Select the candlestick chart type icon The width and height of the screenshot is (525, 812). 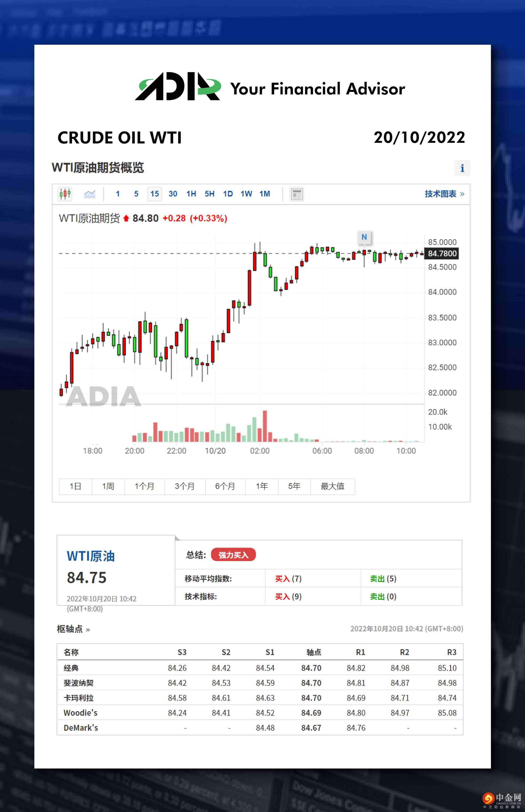coord(65,194)
